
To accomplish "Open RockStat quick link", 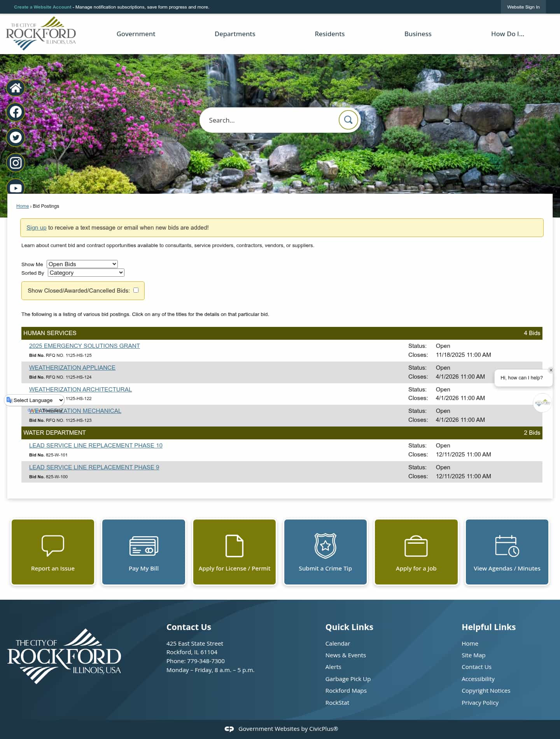I will (x=338, y=703).
